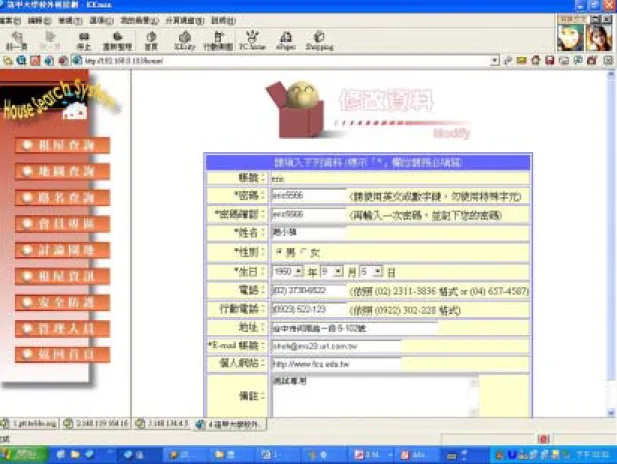The height and width of the screenshot is (464, 617).
Task: Select the male (男) gender radio button
Action: [279, 252]
